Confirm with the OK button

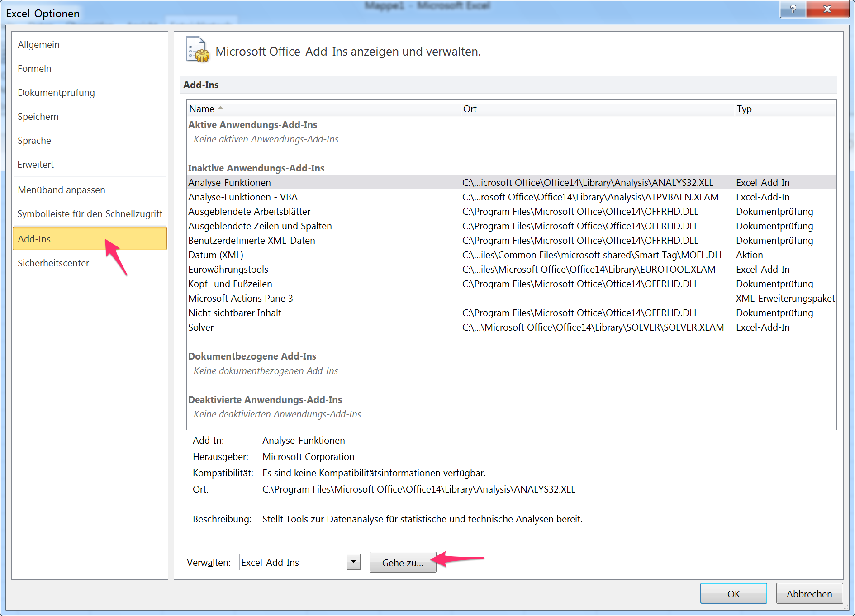pos(733,593)
